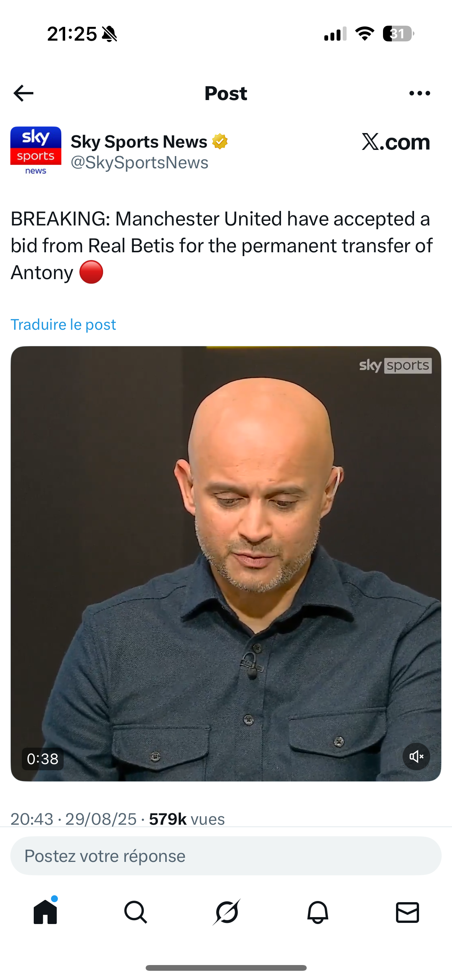Open the Grok tab icon
Image resolution: width=452 pixels, height=980 pixels.
point(226,912)
